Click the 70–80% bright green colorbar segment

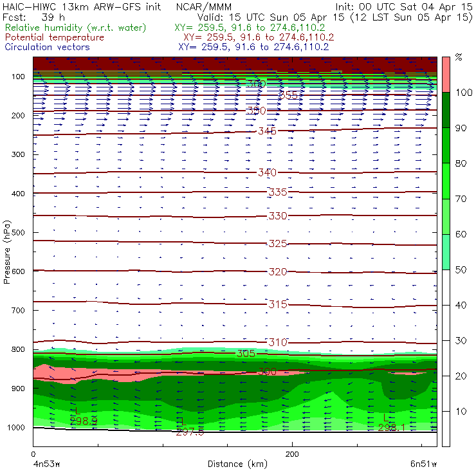(x=446, y=181)
